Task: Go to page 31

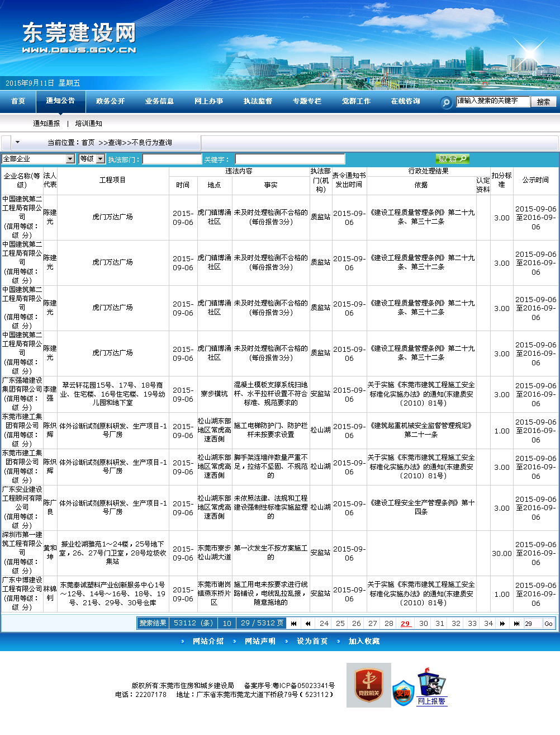Action: (x=440, y=623)
